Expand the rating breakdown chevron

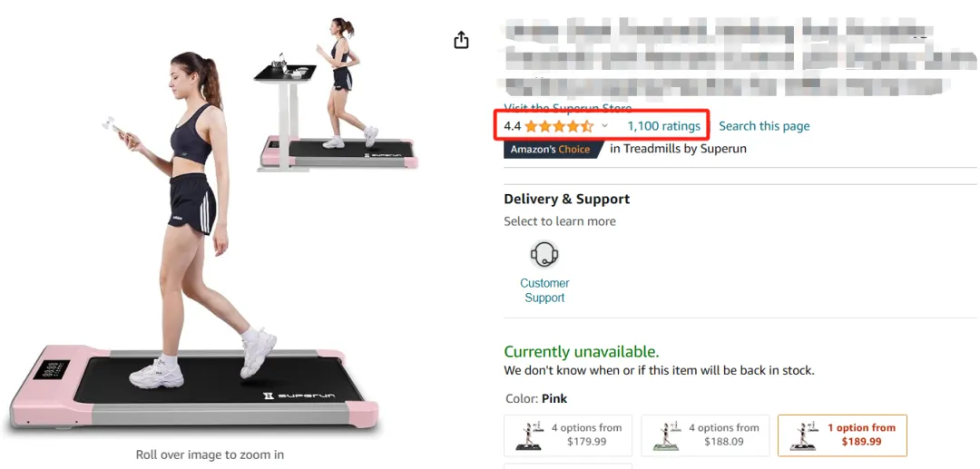tap(604, 126)
